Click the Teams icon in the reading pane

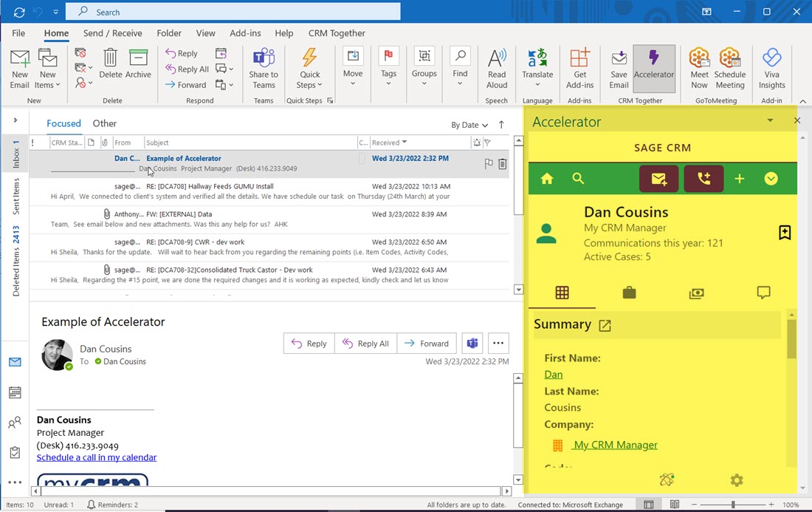pyautogui.click(x=472, y=343)
